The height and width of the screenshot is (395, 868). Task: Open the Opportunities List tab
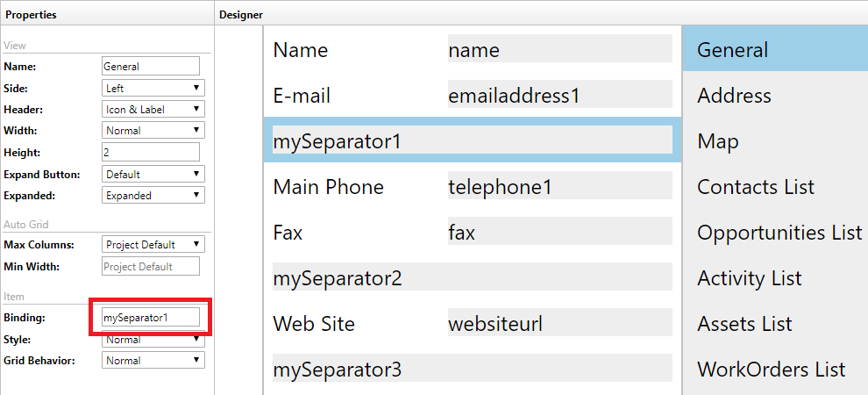tap(779, 233)
